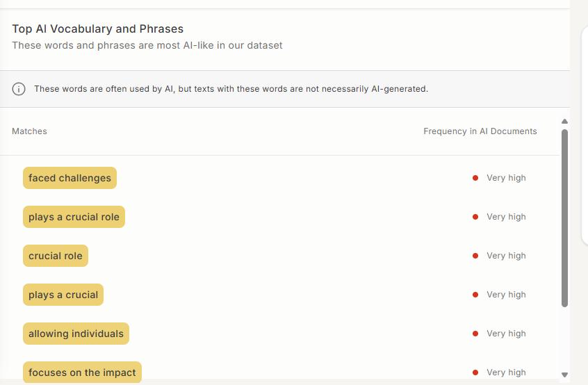Click the info icon beside the disclaimer
This screenshot has width=588, height=385.
[x=19, y=89]
